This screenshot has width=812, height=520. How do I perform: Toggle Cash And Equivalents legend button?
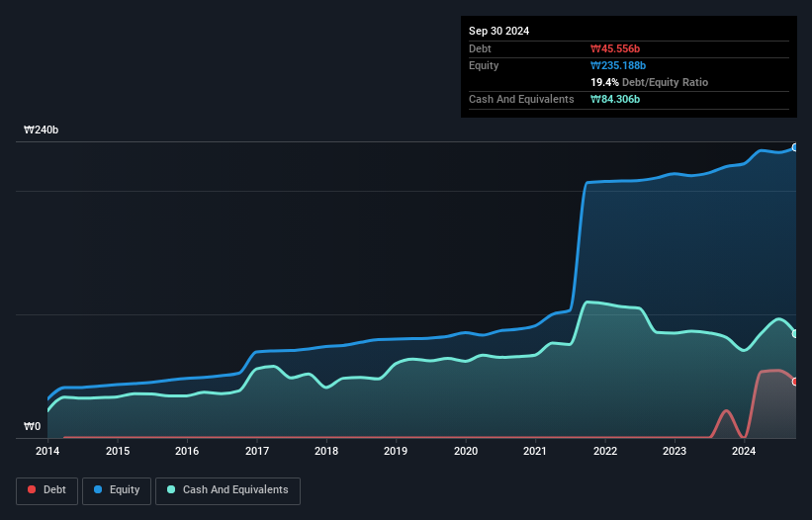[x=227, y=490]
